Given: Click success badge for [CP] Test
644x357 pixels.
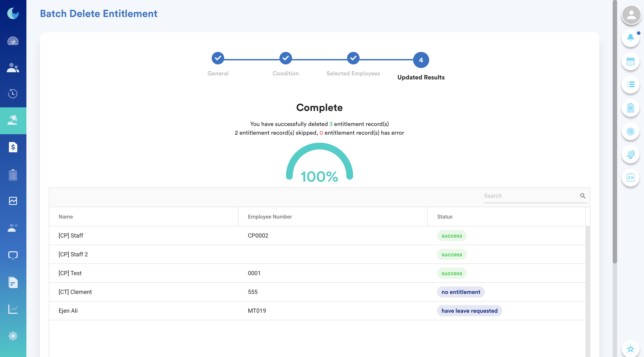Looking at the screenshot, I should click(452, 273).
